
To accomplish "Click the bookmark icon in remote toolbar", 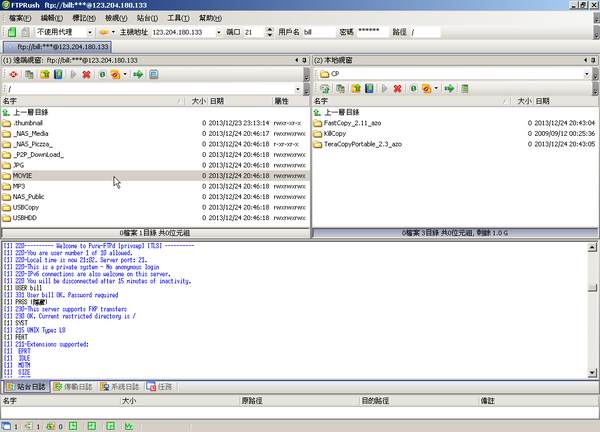I will 58,75.
